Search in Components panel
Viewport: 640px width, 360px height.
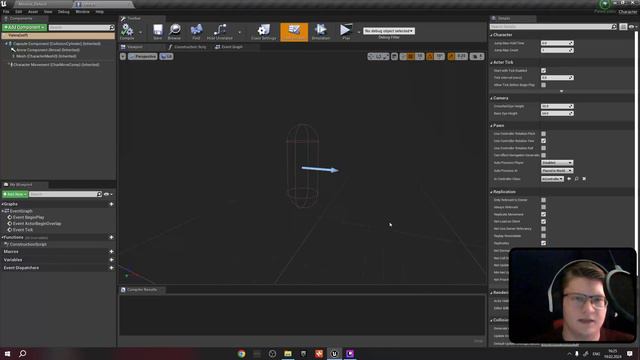click(x=81, y=27)
